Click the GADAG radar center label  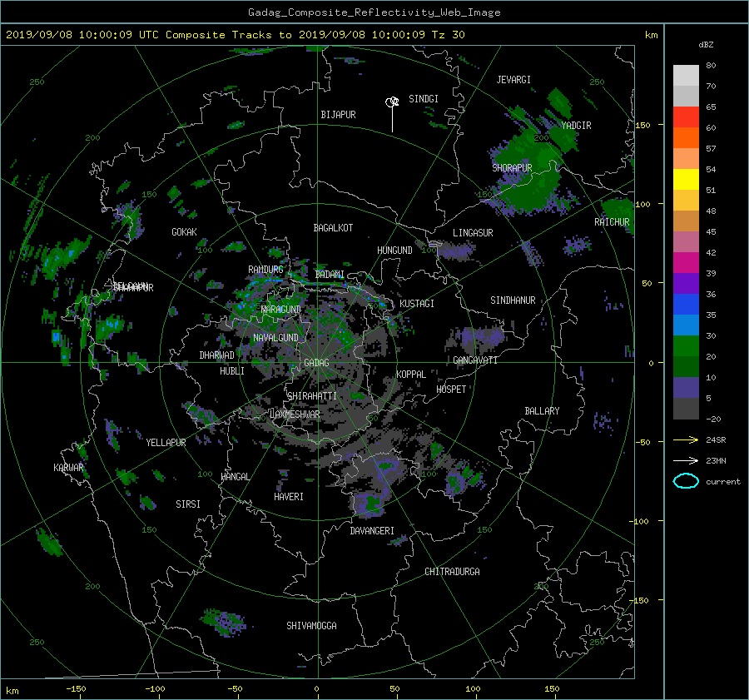316,363
